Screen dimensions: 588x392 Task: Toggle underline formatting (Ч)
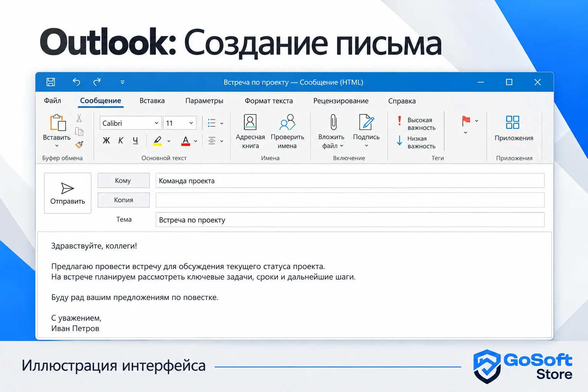point(136,140)
